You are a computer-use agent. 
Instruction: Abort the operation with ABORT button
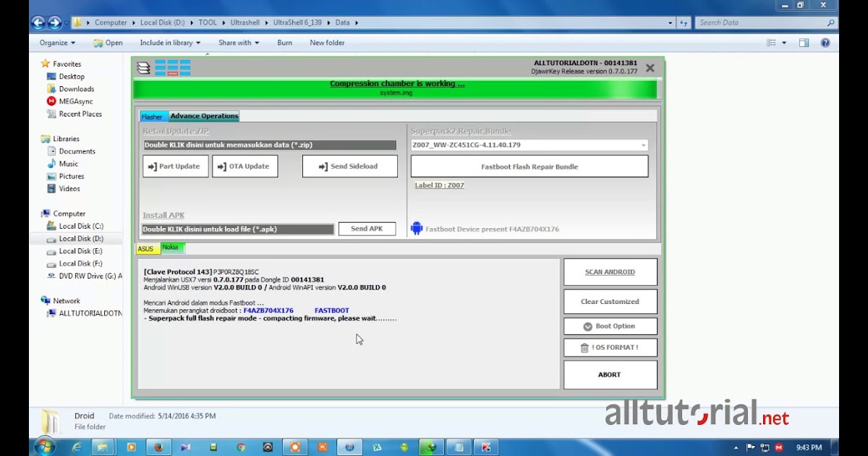610,375
